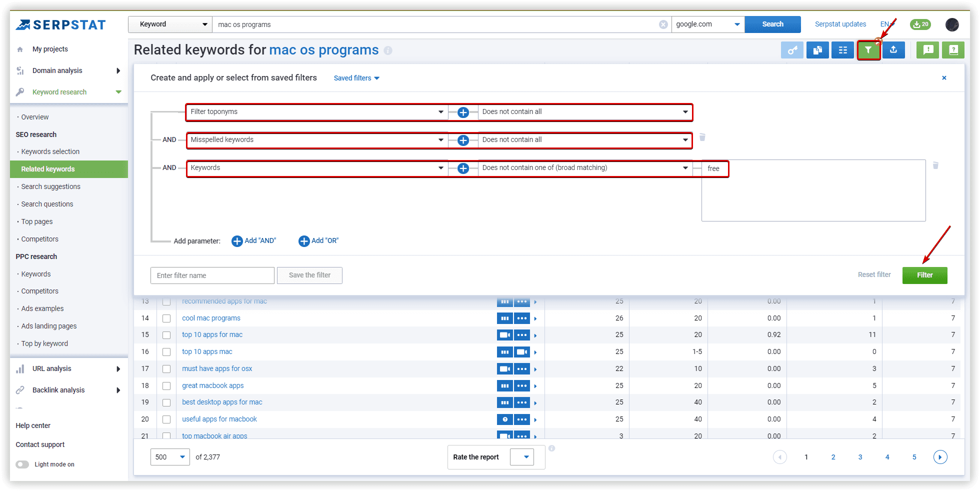This screenshot has width=980, height=491.
Task: Tick checkbox for useful apps for macbook
Action: tap(166, 419)
